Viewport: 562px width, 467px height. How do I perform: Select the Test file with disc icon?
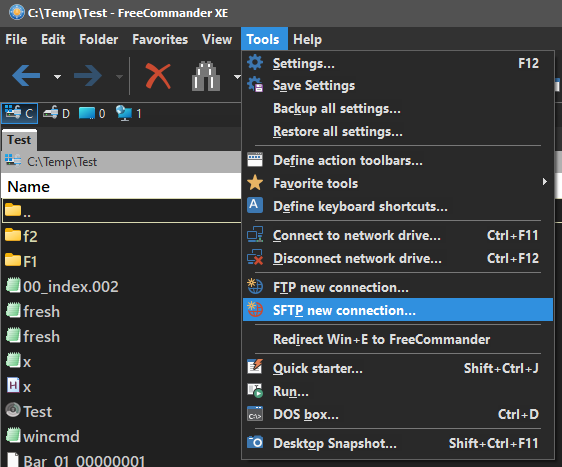coord(29,411)
